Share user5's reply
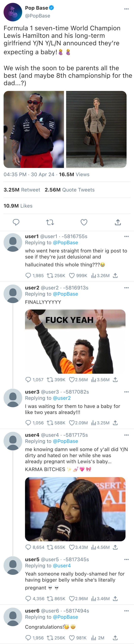The height and width of the screenshot is (644, 134). [x=115, y=599]
